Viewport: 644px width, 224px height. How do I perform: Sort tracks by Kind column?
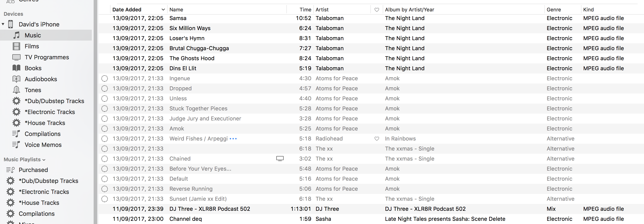tap(589, 10)
